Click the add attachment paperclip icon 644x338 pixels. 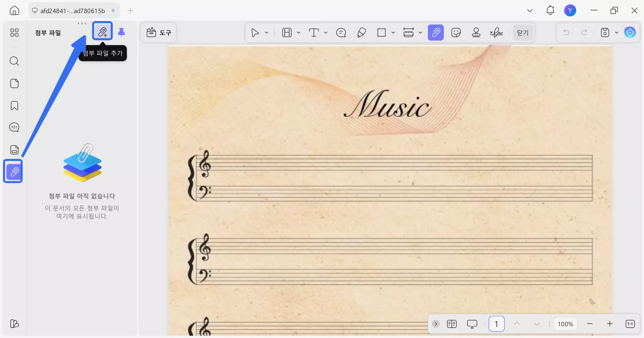pos(102,32)
